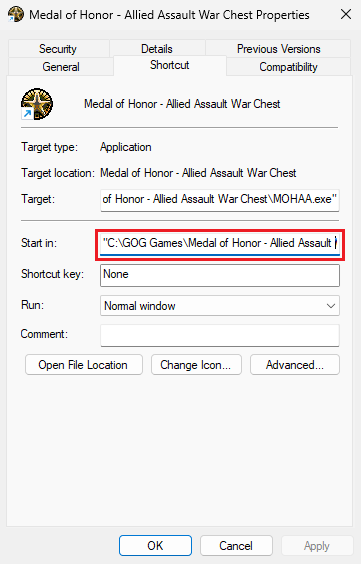Cancel the properties dialog

pos(236,546)
